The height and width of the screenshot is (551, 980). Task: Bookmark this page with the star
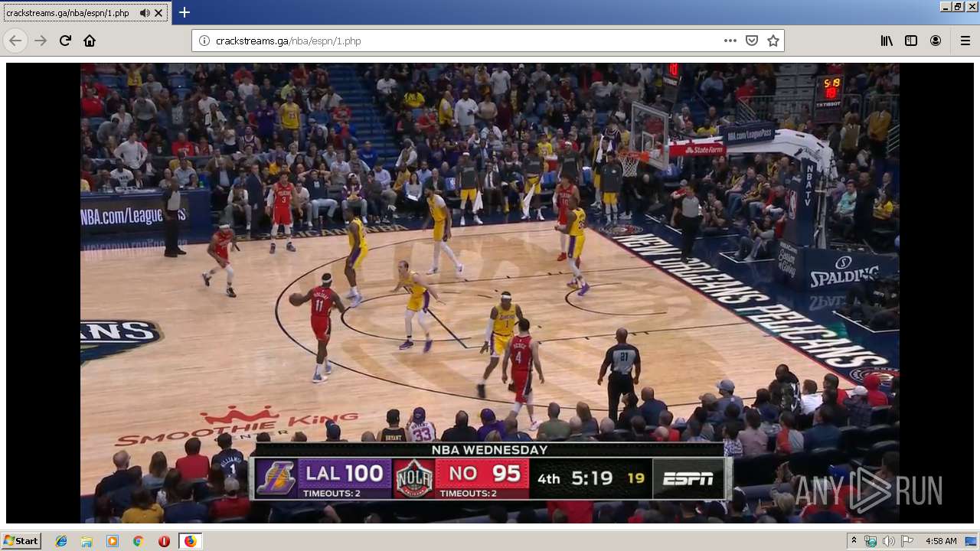773,41
